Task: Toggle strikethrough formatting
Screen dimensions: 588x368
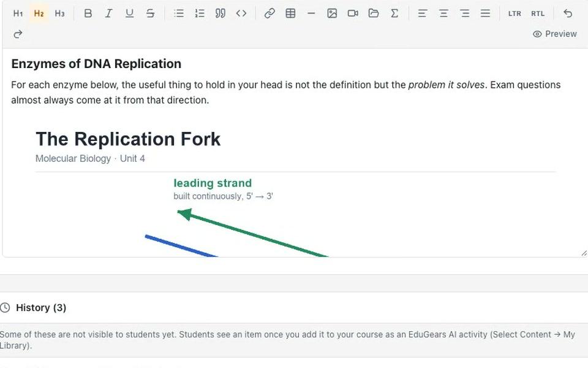Action: pyautogui.click(x=151, y=13)
